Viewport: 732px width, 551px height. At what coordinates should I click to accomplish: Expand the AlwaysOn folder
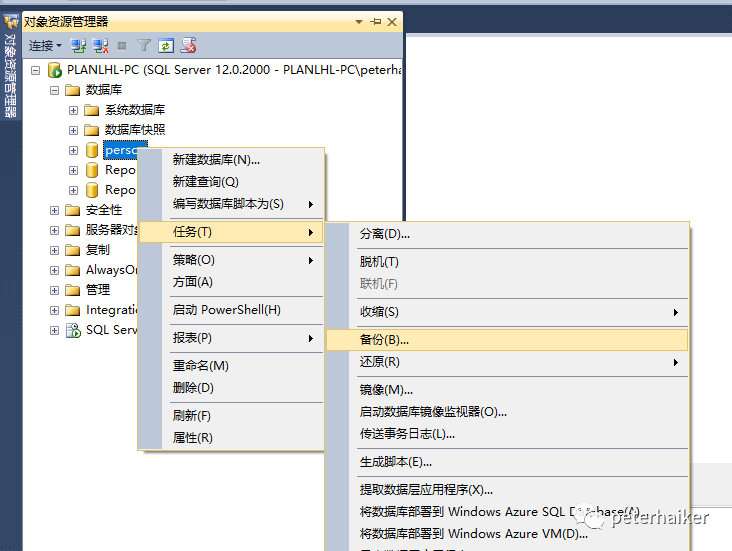click(55, 270)
